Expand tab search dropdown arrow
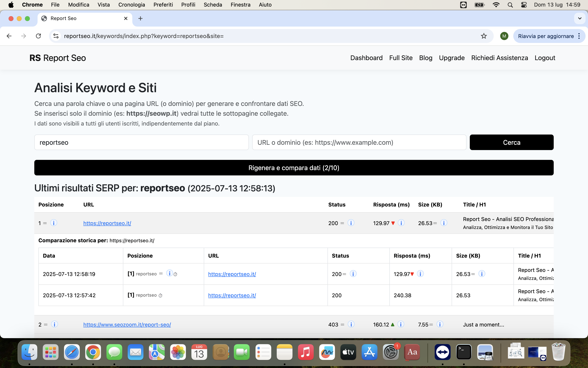The width and height of the screenshot is (588, 368). click(x=580, y=18)
